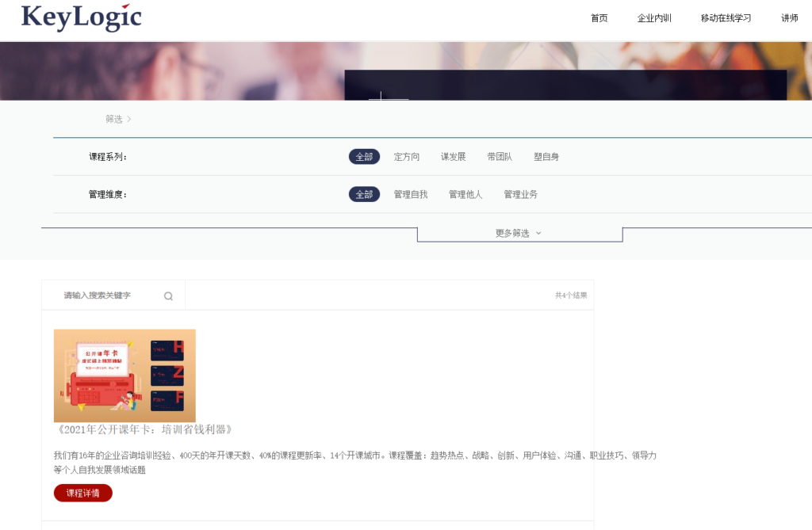Open the 2021年公开课年卡 course thumbnail

[124, 376]
